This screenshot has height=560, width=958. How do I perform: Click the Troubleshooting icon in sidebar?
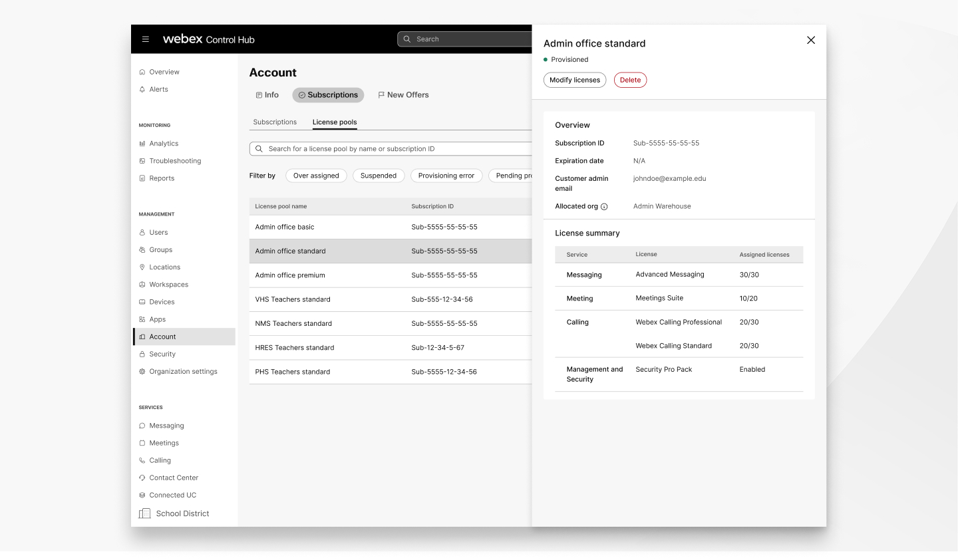(x=142, y=161)
